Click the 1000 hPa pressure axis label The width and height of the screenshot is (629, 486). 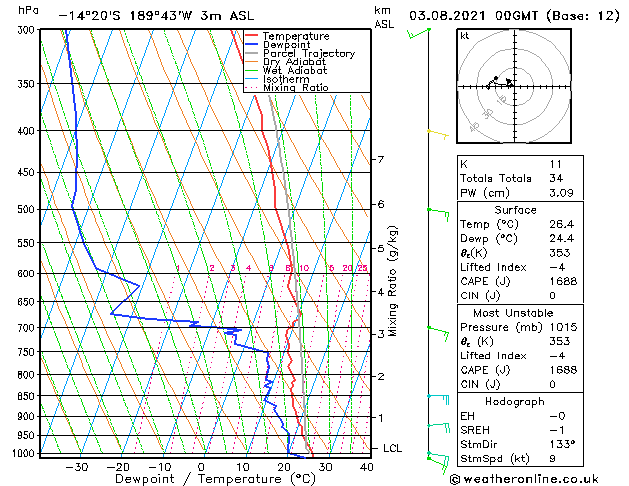pos(26,454)
